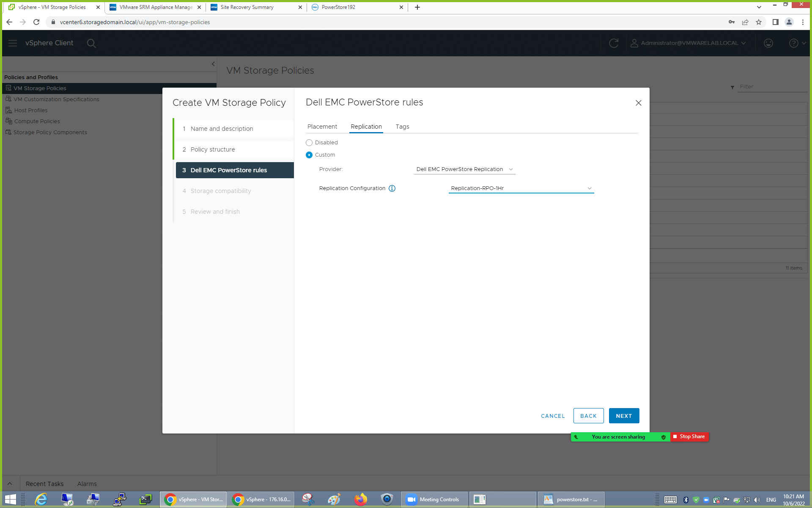Viewport: 812px width, 508px height.
Task: Select VM Storage Policies in sidebar
Action: pyautogui.click(x=109, y=88)
